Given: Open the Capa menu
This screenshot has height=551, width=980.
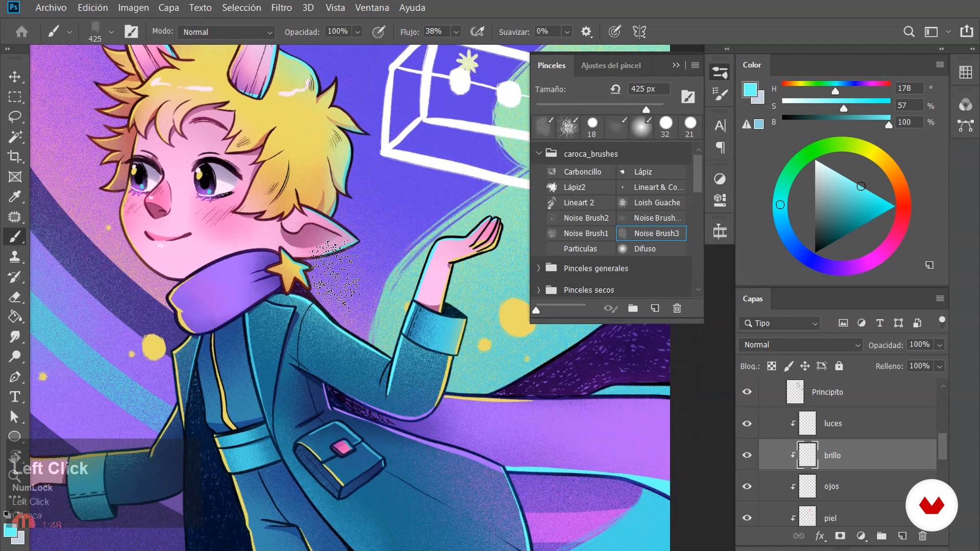Looking at the screenshot, I should [168, 8].
